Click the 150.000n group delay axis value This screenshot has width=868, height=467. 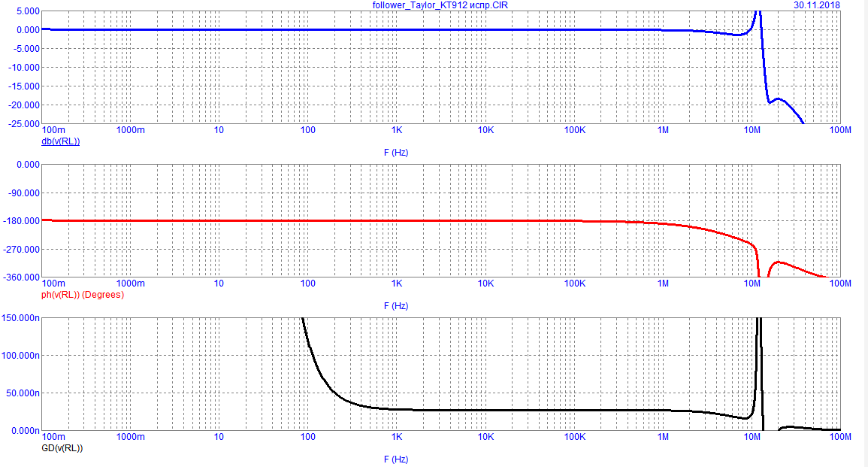(x=20, y=318)
